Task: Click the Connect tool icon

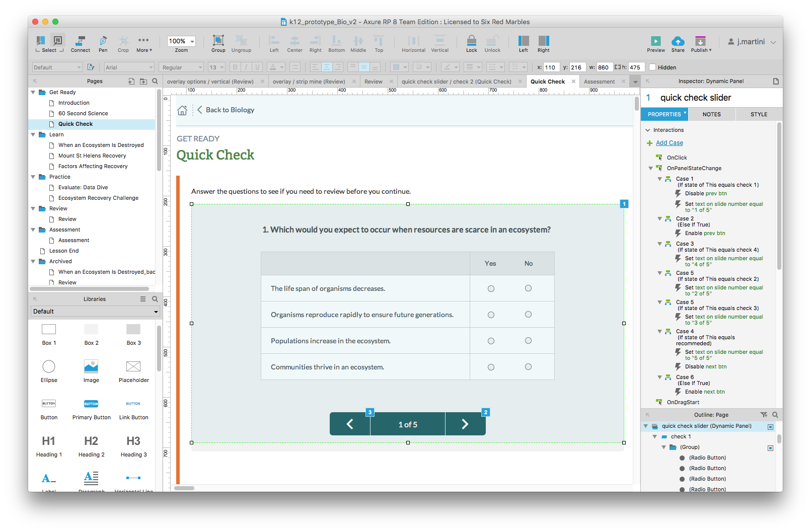Action: click(80, 41)
